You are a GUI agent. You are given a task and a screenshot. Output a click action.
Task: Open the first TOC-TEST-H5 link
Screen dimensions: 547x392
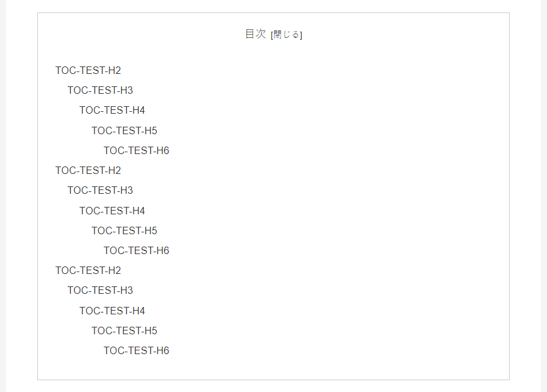click(x=124, y=130)
